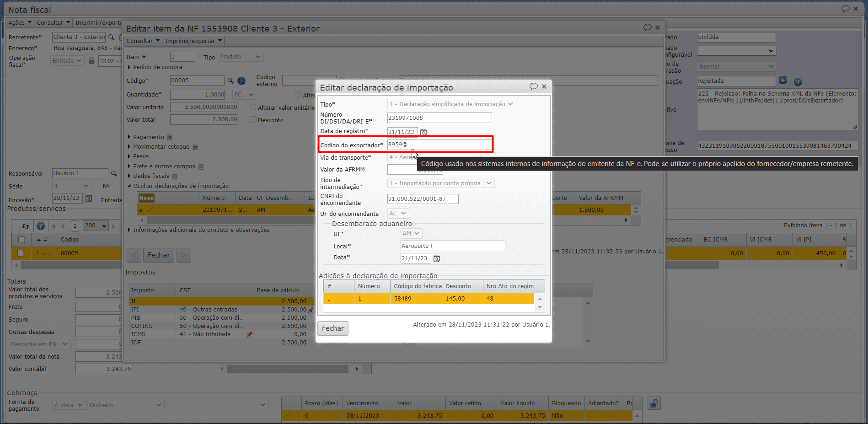The height and width of the screenshot is (424, 868).
Task: Open calendar picker for Desembaraço aduaneiro Data
Action: (x=437, y=259)
